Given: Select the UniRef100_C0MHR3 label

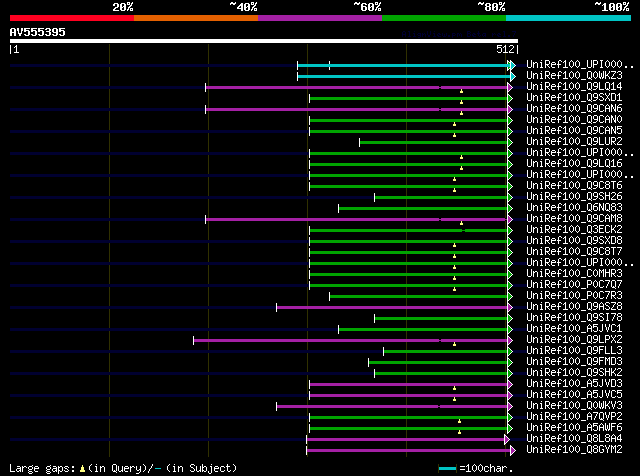Looking at the screenshot, I should click(574, 274).
